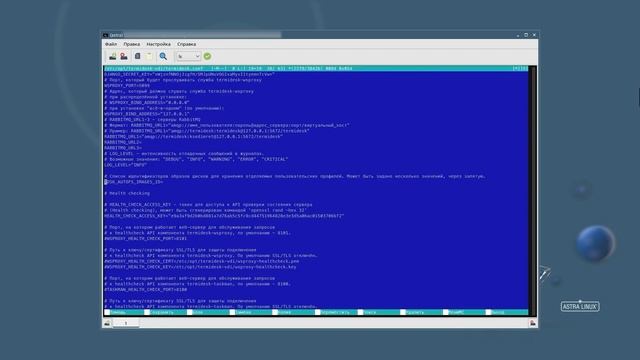
Task: Open the Правка menu
Action: 131,44
